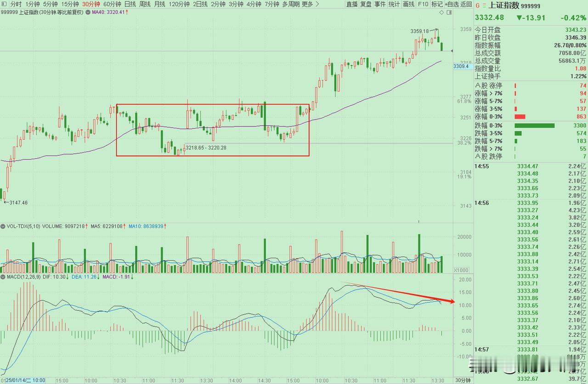Click the 昨日收盘 row
Screen dimensions: 588x384
tap(531, 38)
